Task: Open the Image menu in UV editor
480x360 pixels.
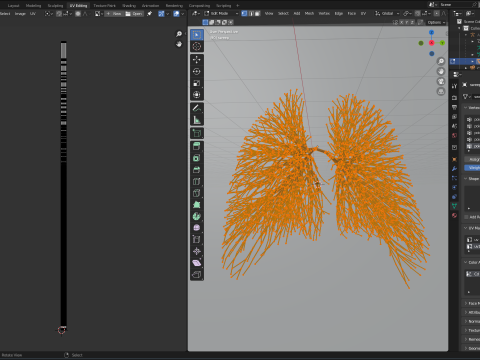Action: [x=20, y=14]
